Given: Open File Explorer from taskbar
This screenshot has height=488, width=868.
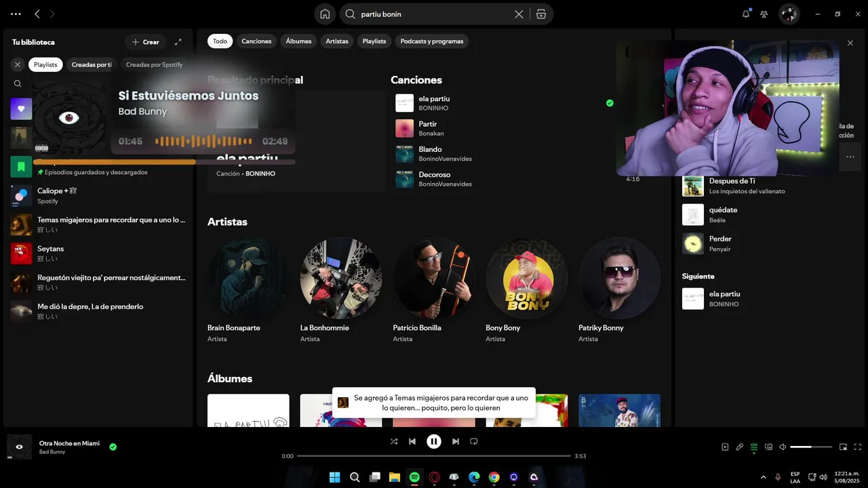Looking at the screenshot, I should 394,477.
